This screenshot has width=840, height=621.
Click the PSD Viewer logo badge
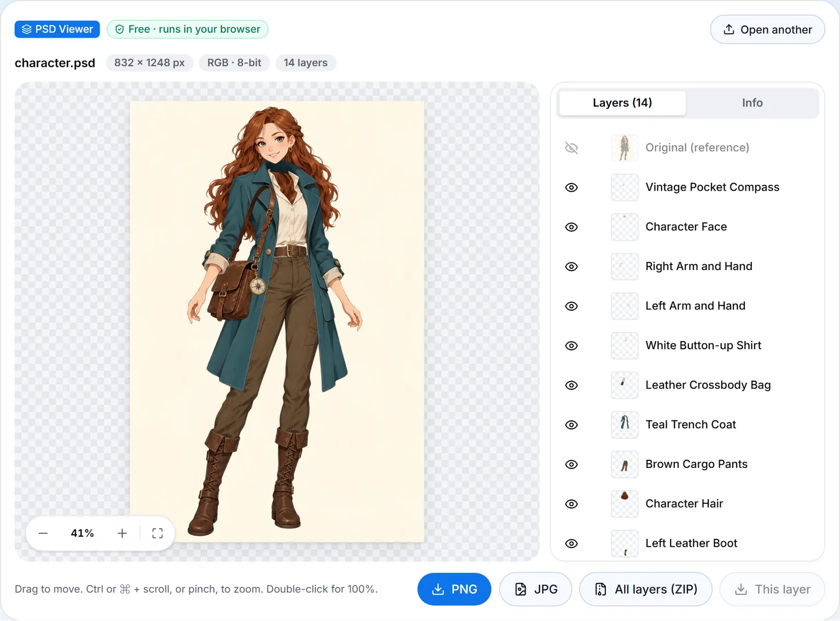pyautogui.click(x=57, y=30)
